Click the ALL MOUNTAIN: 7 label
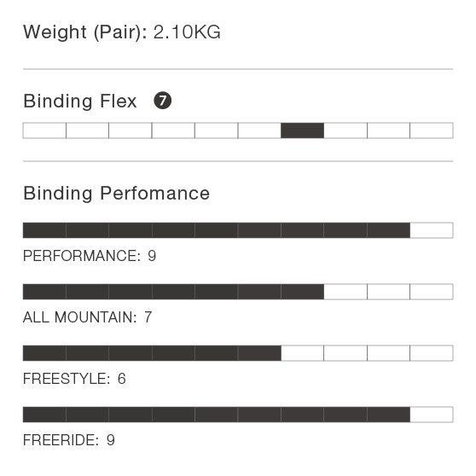This screenshot has height=476, width=476. (87, 317)
